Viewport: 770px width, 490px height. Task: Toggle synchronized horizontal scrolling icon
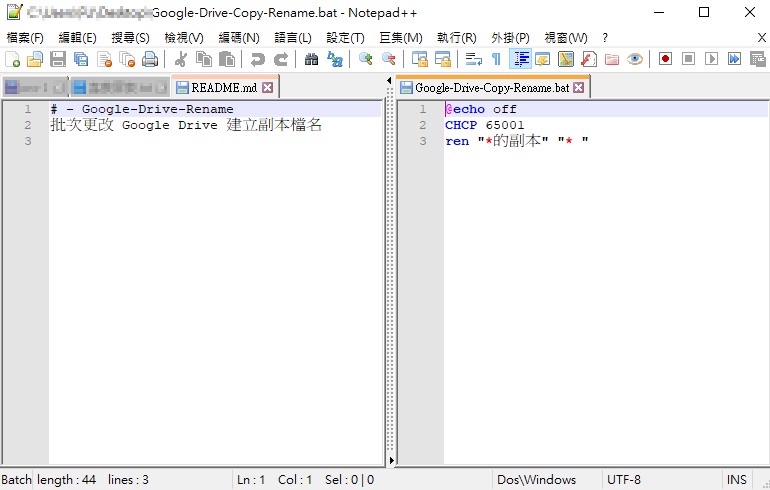442,59
